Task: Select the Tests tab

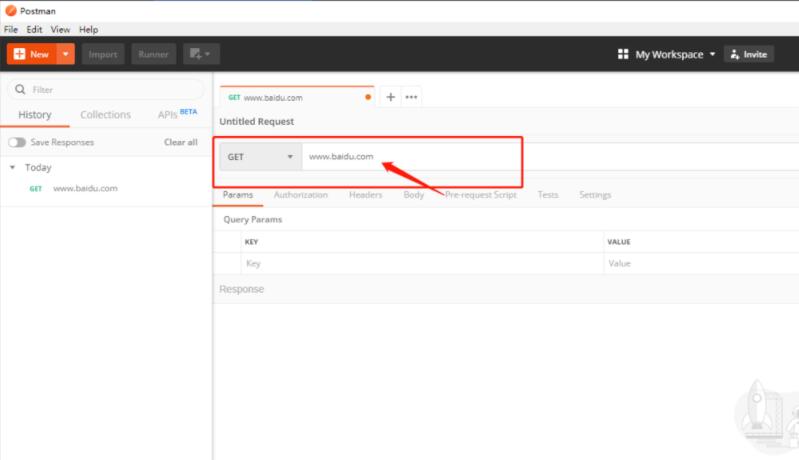Action: [x=548, y=195]
